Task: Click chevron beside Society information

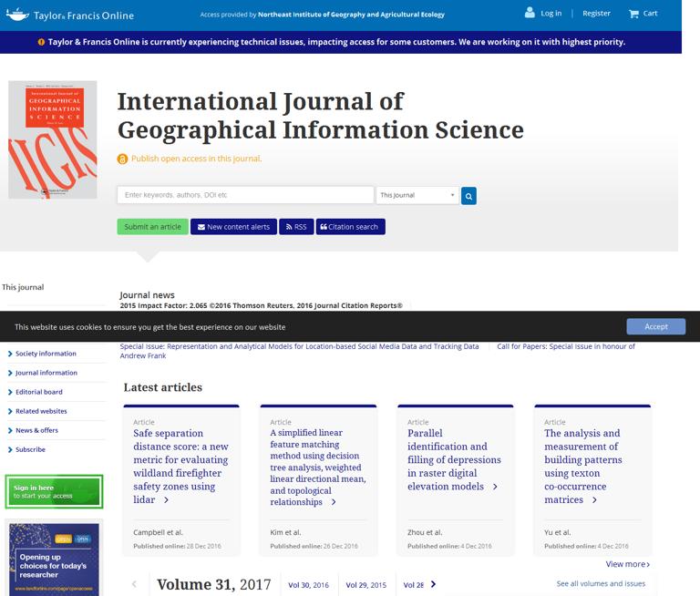Action: pos(10,354)
